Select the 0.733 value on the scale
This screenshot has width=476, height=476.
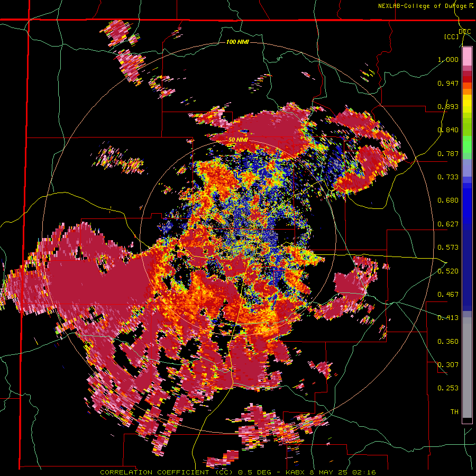pyautogui.click(x=448, y=177)
